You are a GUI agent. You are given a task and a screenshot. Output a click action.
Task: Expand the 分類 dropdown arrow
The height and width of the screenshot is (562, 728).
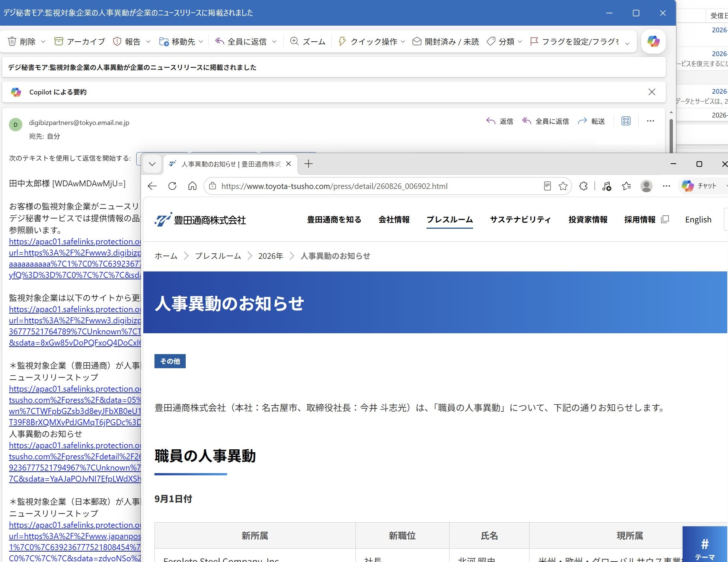(x=520, y=42)
